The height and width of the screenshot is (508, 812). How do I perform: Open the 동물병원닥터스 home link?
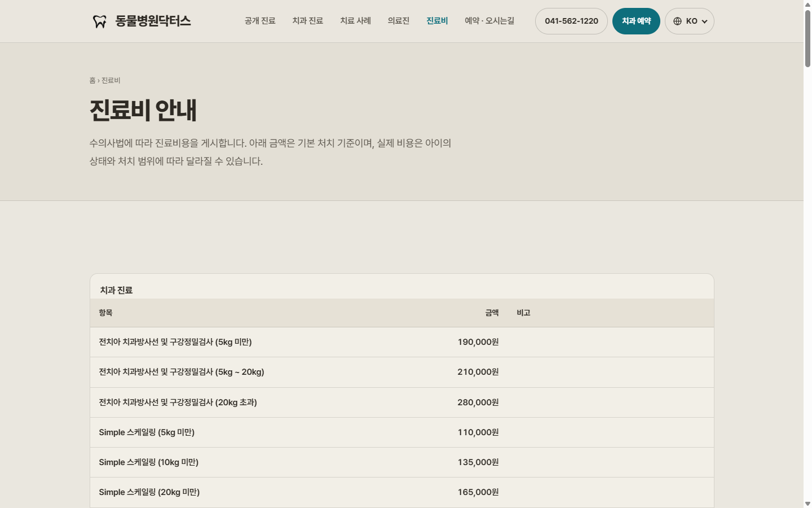pyautogui.click(x=142, y=21)
